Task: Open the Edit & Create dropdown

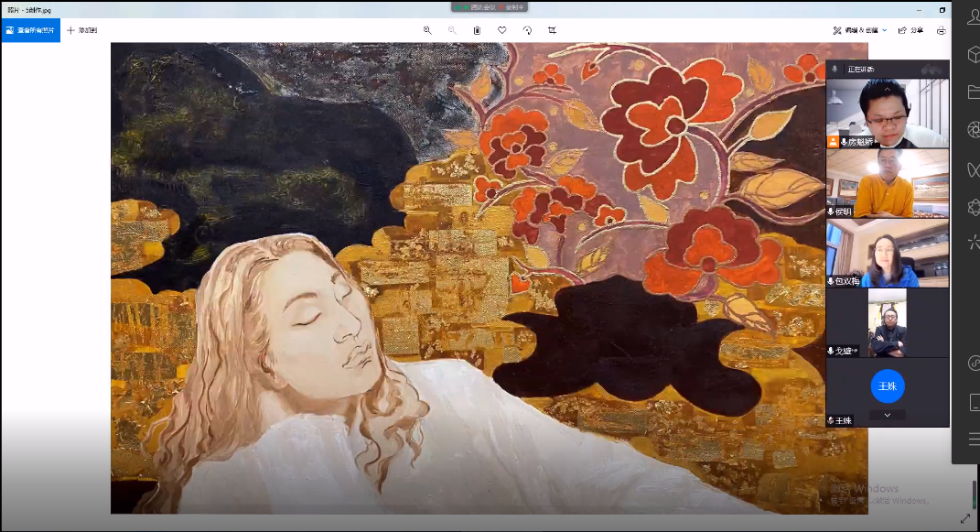Action: pyautogui.click(x=860, y=30)
